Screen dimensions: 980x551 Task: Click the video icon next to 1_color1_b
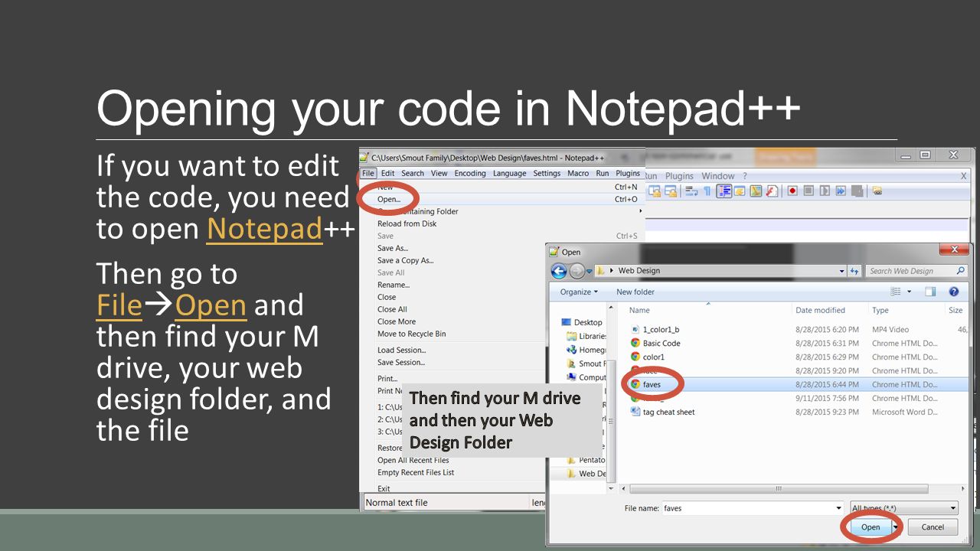coord(635,329)
